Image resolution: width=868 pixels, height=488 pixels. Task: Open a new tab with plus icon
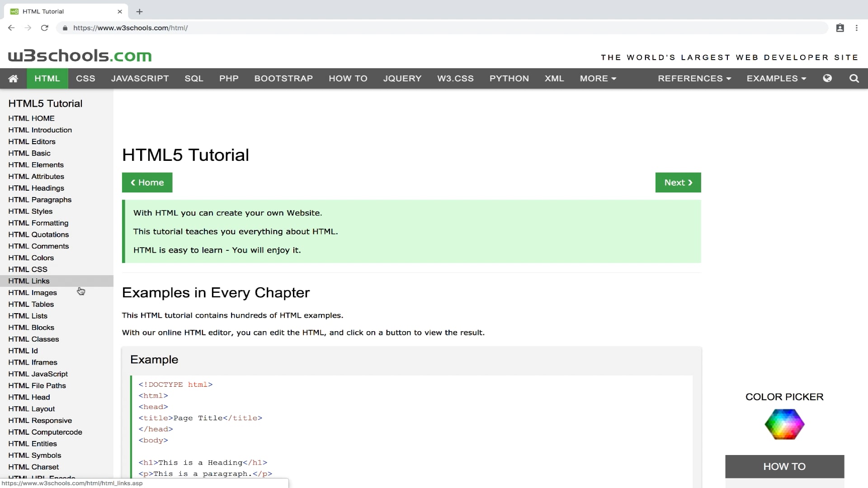[x=139, y=11]
